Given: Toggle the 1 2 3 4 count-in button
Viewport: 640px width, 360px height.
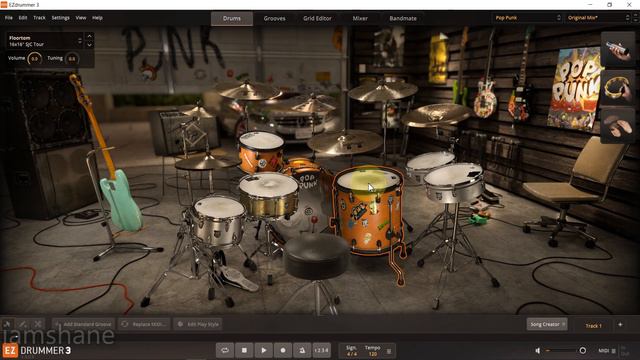Looking at the screenshot, I should (322, 350).
